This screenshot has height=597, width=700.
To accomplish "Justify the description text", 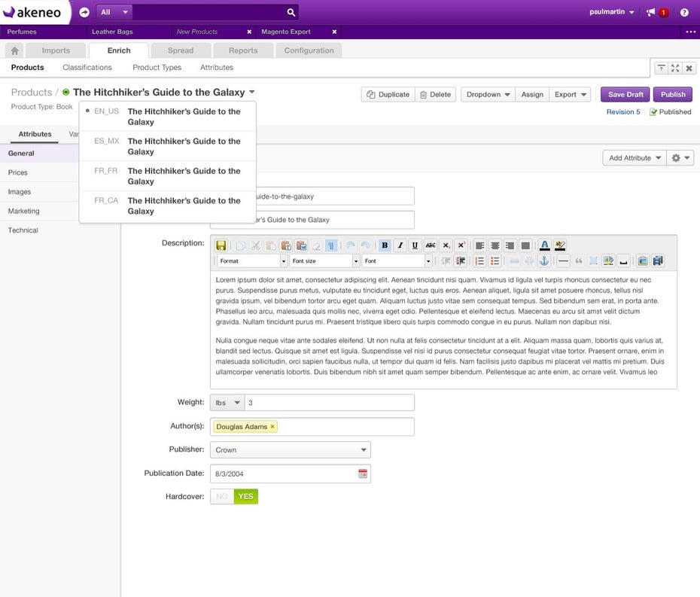I will [x=525, y=245].
